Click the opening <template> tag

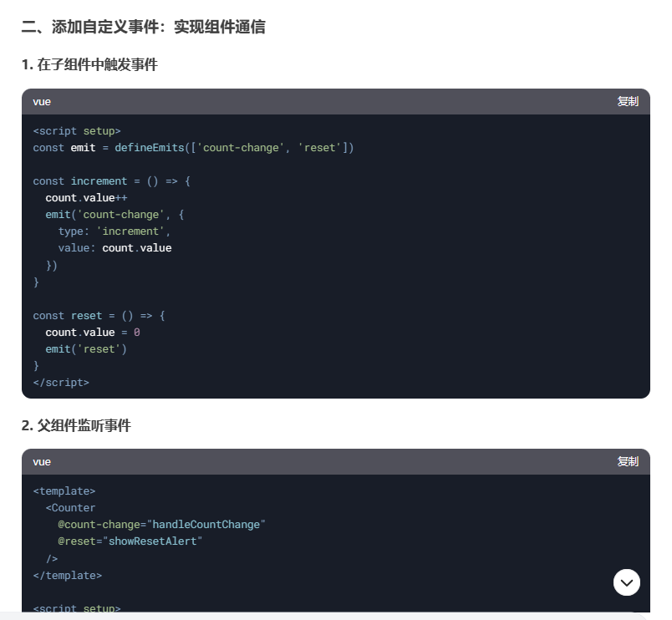pos(64,491)
